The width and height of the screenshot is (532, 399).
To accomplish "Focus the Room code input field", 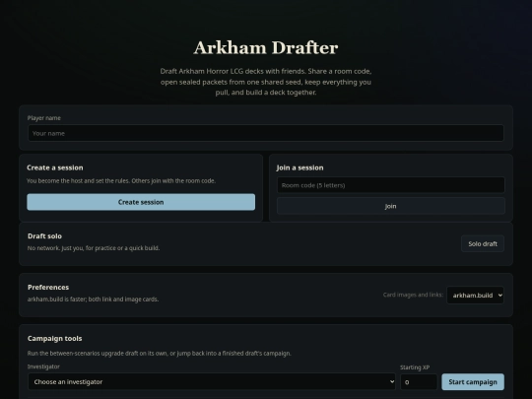I will [x=390, y=185].
